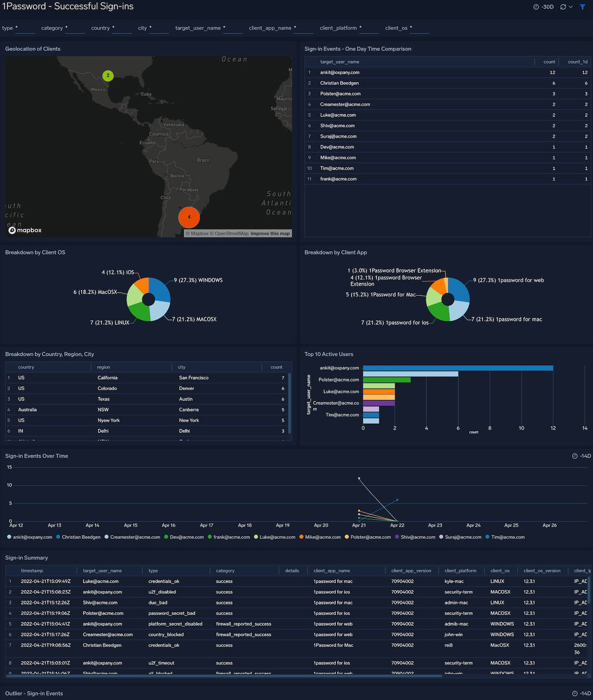Click the Apr 21 peak point on the line chart

coord(359,479)
